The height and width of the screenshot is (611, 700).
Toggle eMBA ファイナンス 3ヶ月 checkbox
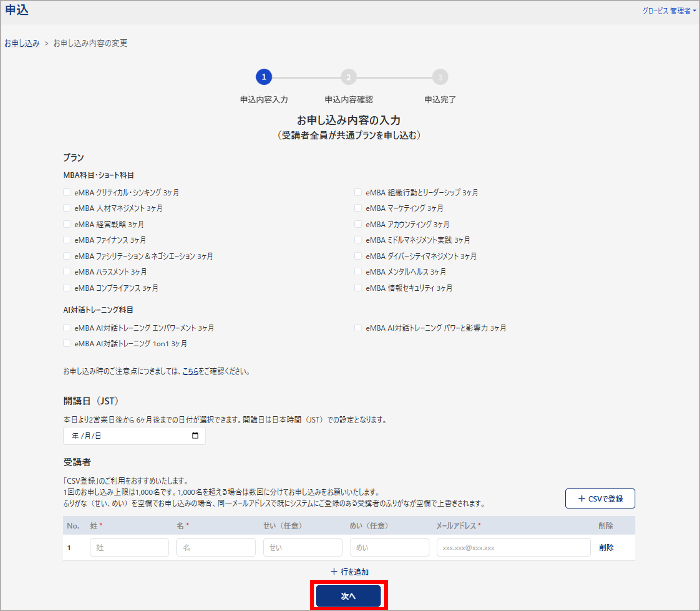click(67, 240)
